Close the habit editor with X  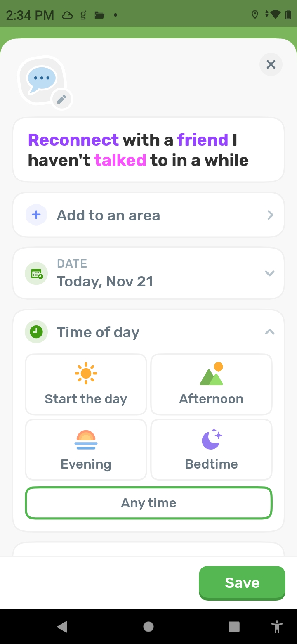271,64
